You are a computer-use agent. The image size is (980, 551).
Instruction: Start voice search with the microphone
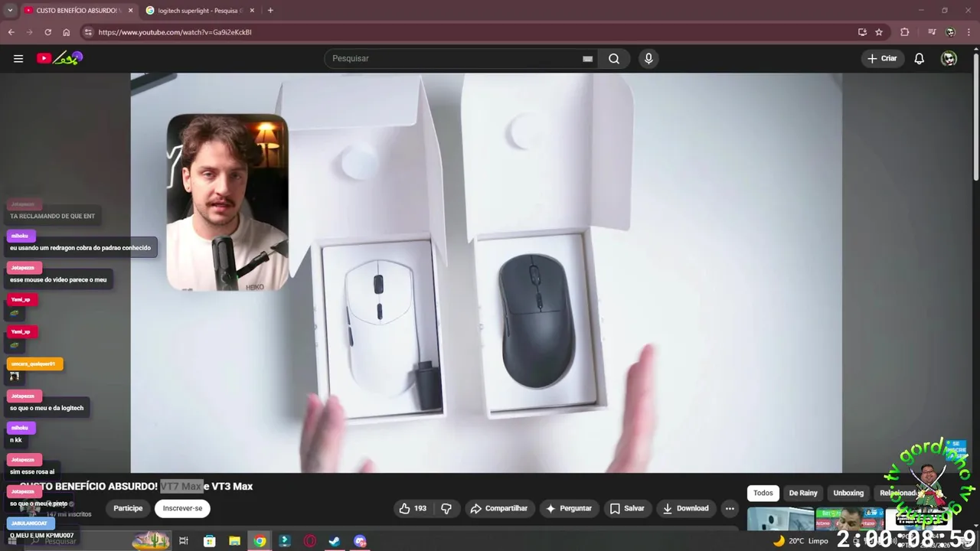(x=648, y=59)
